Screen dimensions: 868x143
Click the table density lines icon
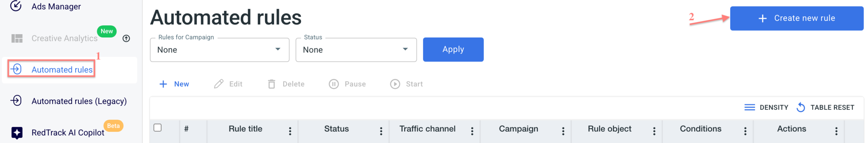point(749,108)
